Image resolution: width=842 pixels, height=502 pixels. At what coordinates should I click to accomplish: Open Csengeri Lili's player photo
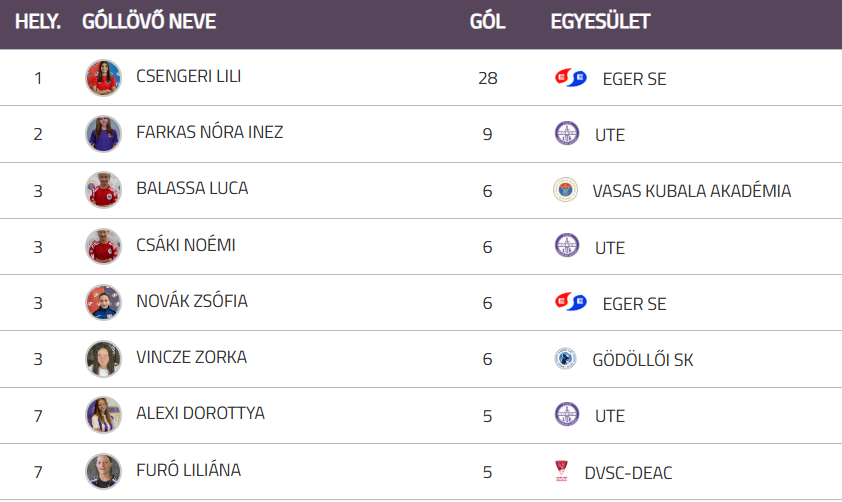[x=103, y=78]
